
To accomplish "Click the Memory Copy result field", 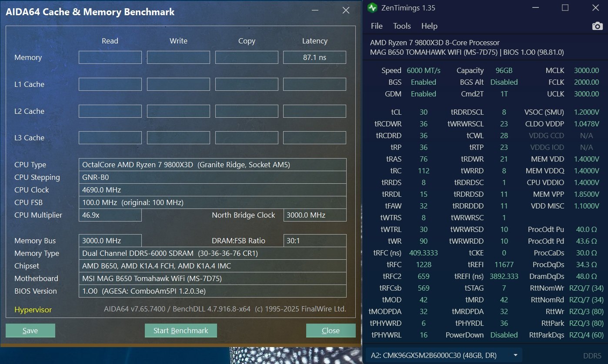I will pos(247,57).
